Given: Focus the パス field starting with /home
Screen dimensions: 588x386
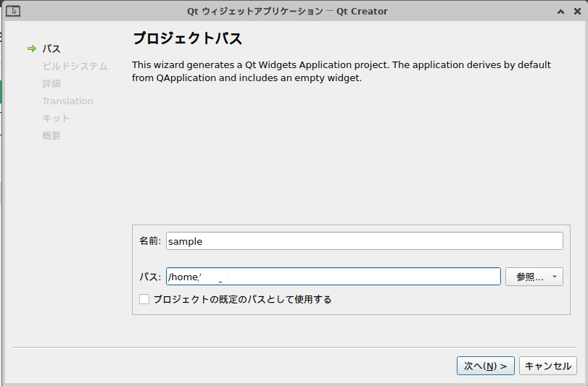Looking at the screenshot, I should pyautogui.click(x=334, y=277).
